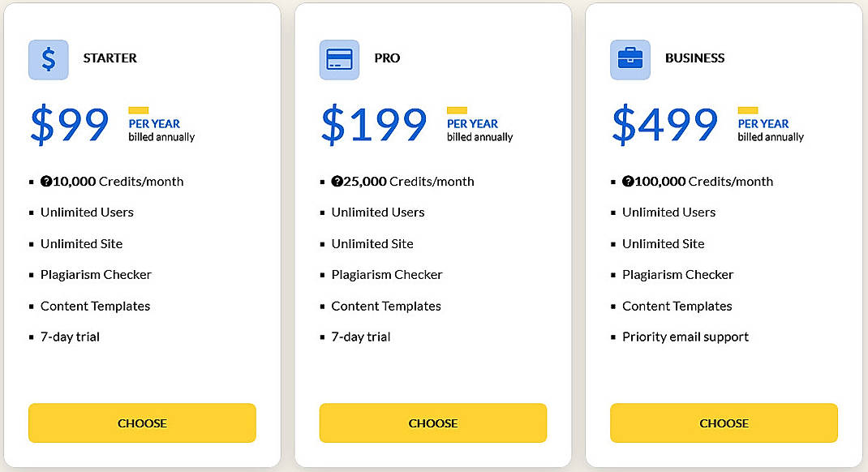Click CHOOSE under the Pro plan
The height and width of the screenshot is (472, 868).
(432, 423)
